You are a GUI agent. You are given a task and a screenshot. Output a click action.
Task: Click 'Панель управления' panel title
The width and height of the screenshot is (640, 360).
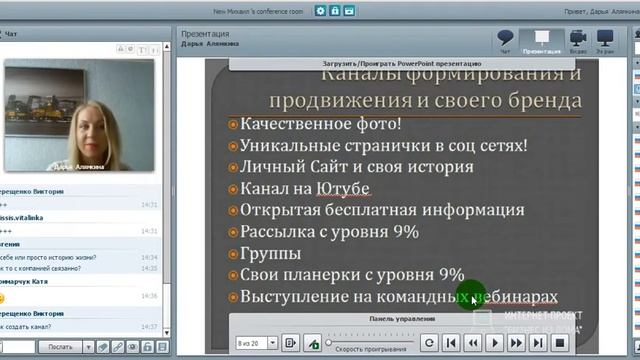point(402,319)
